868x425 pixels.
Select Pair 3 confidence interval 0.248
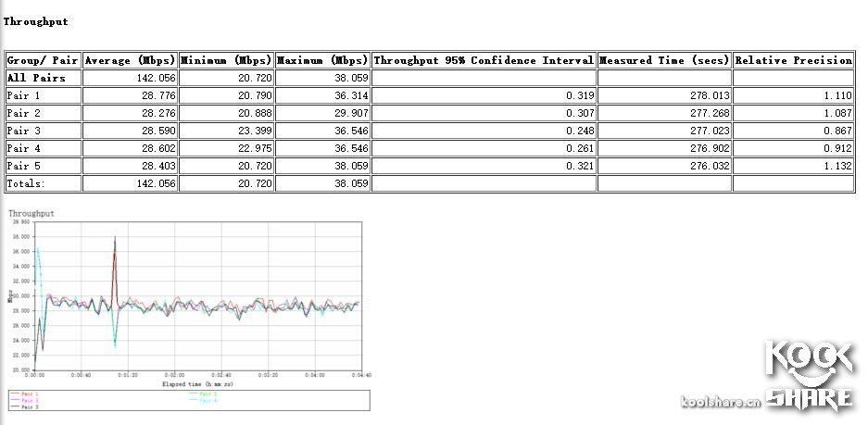click(580, 131)
